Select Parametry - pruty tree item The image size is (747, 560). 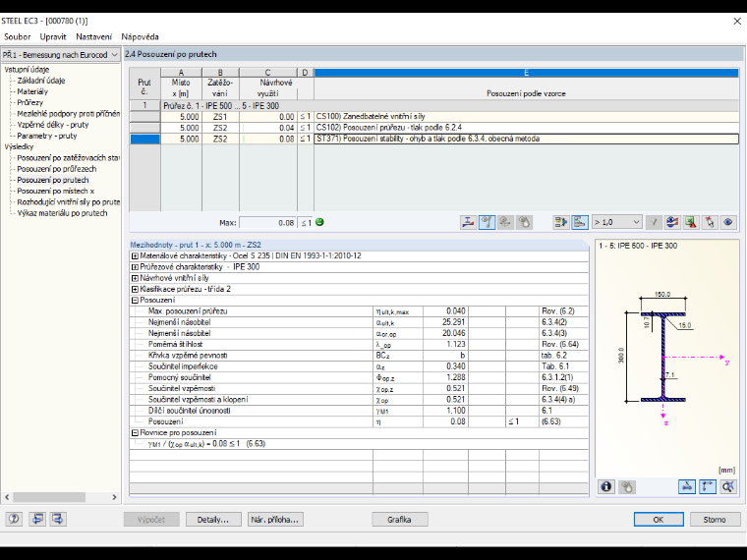47,136
